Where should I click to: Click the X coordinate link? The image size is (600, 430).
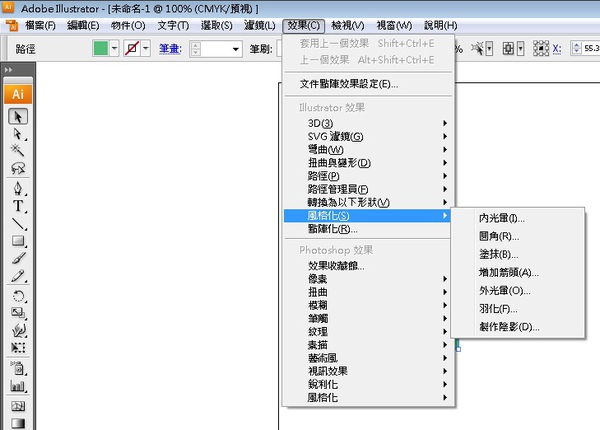pos(557,49)
